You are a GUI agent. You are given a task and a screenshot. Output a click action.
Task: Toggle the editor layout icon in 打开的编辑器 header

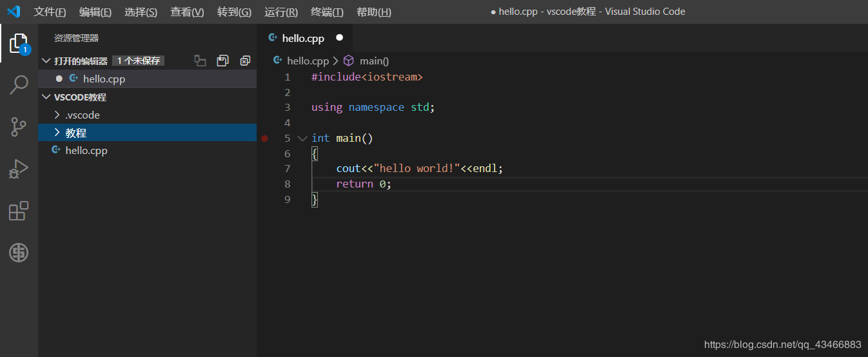(x=201, y=61)
